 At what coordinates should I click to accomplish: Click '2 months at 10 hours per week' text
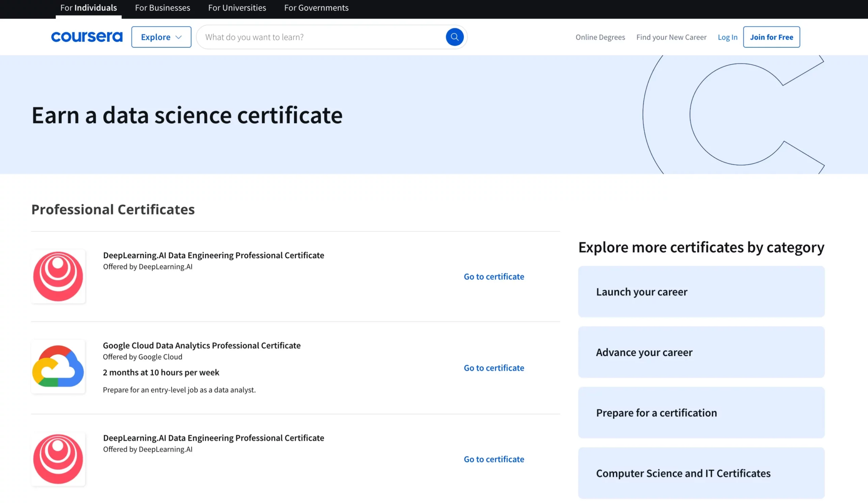pyautogui.click(x=161, y=372)
